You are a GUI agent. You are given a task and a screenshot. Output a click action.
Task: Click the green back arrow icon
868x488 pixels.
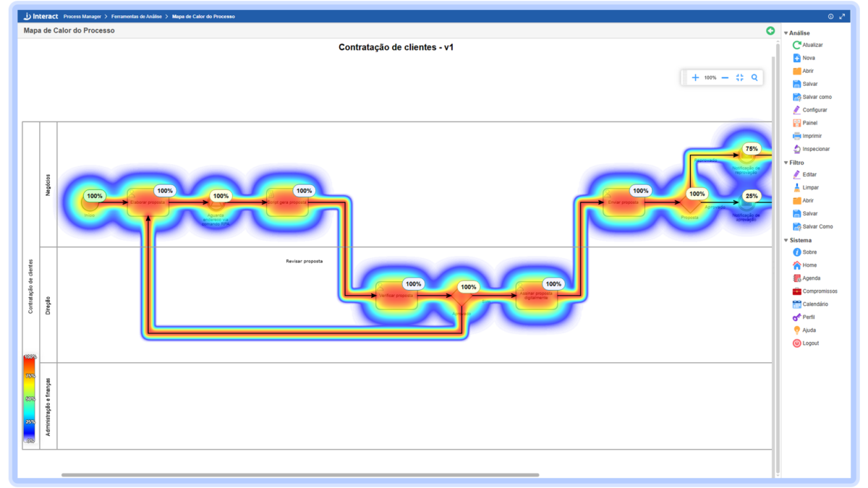(770, 30)
